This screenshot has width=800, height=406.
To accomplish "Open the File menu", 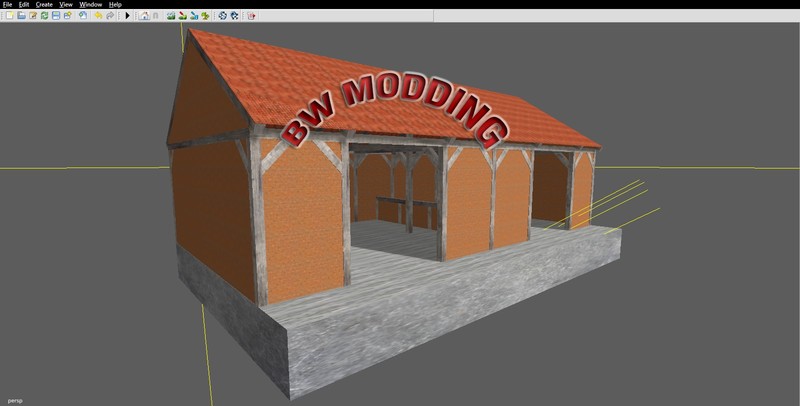I will (7, 5).
